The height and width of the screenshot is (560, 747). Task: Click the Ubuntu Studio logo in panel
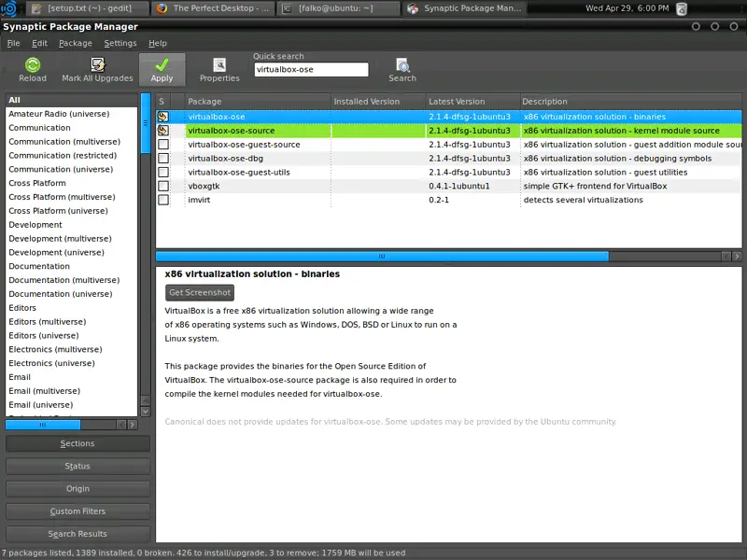pos(8,7)
